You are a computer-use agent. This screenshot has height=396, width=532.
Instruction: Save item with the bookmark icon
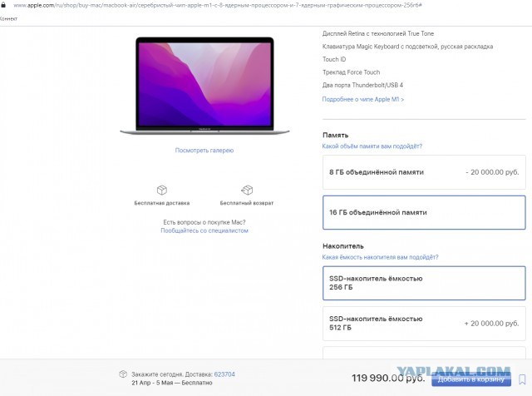tap(522, 379)
